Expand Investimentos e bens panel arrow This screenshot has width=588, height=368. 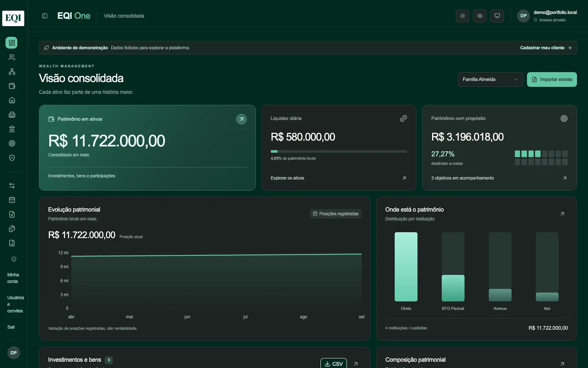tap(356, 364)
